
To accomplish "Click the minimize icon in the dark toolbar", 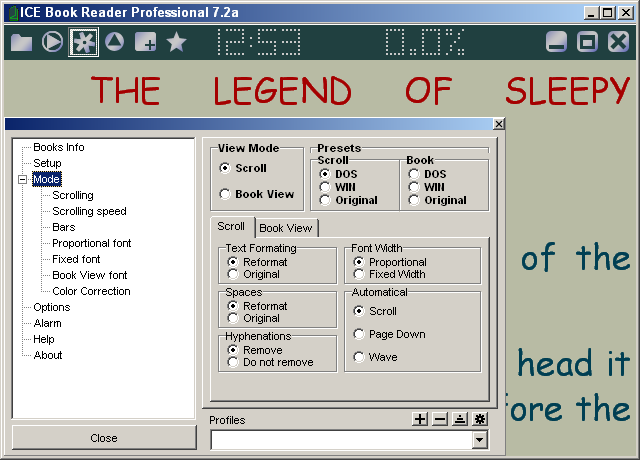I will coord(556,42).
